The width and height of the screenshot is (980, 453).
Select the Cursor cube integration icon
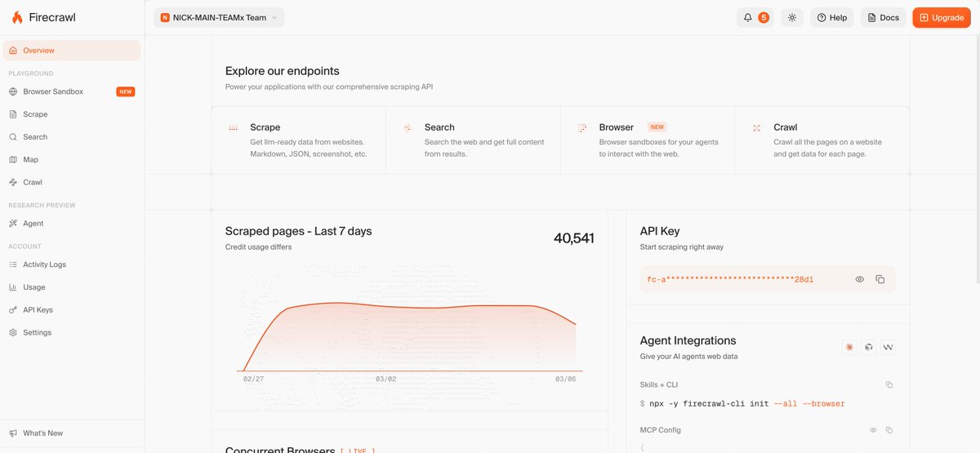(869, 348)
